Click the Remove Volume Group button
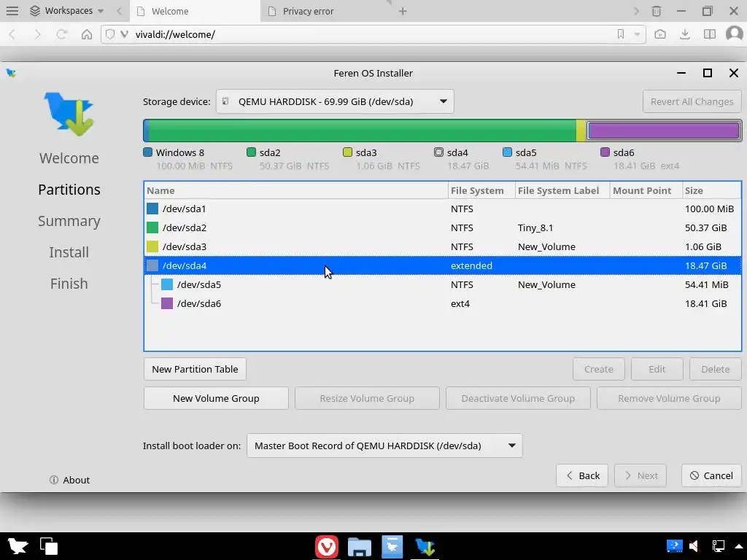Screen dimensions: 747x560 point(669,398)
